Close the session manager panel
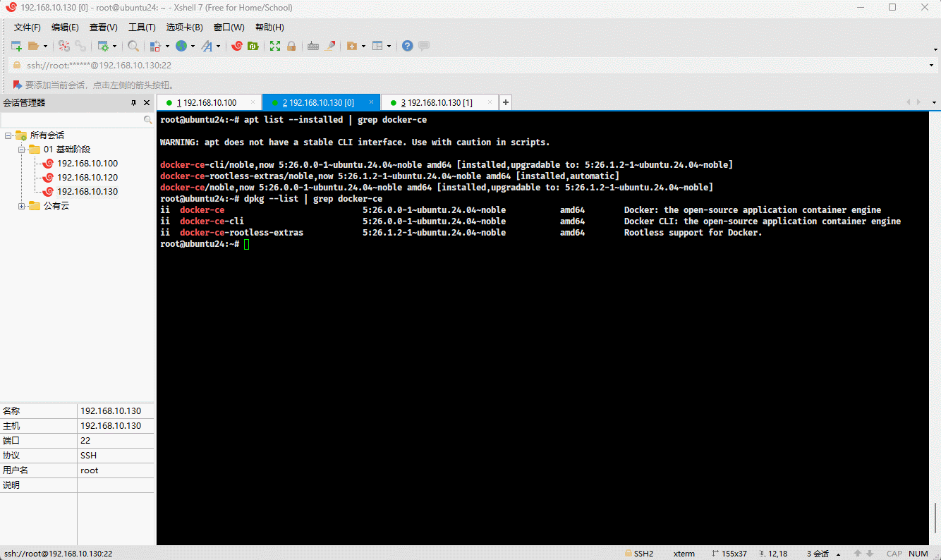Image resolution: width=941 pixels, height=560 pixels. click(147, 103)
